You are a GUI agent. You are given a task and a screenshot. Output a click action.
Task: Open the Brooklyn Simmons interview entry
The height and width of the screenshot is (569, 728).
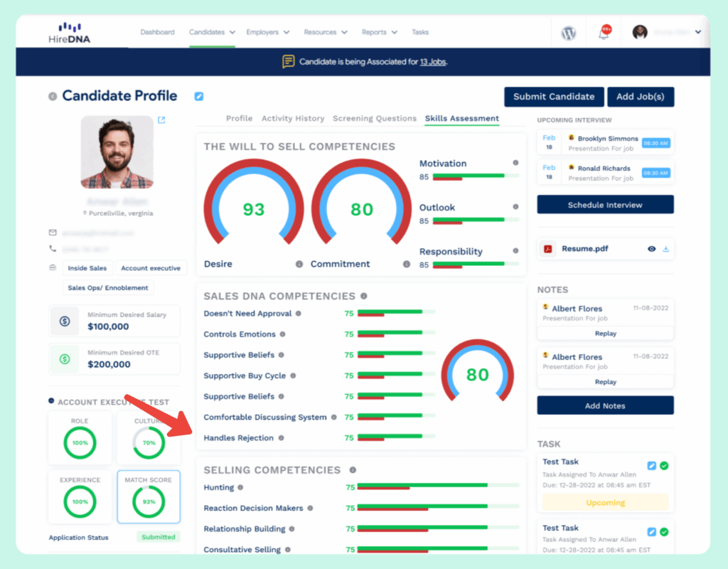pos(605,142)
